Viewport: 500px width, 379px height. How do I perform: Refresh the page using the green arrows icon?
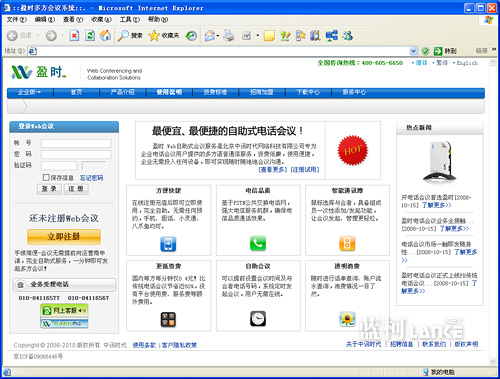click(x=90, y=35)
